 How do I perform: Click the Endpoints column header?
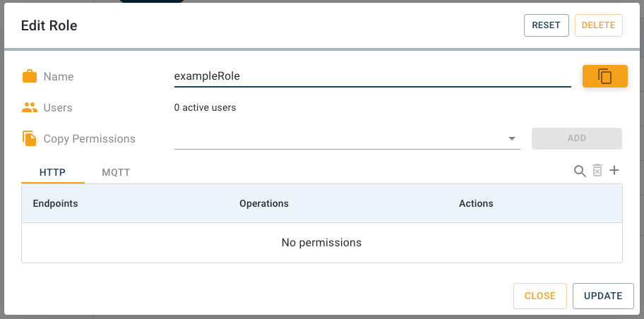point(55,203)
